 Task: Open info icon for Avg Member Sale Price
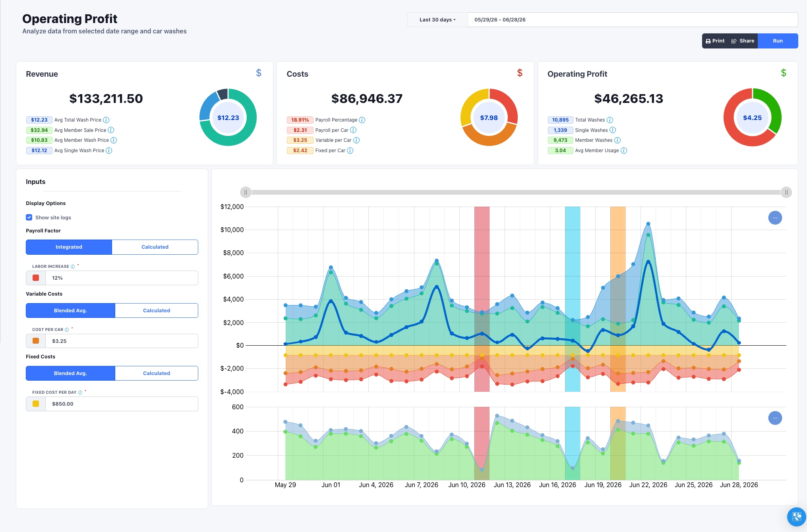tap(111, 130)
